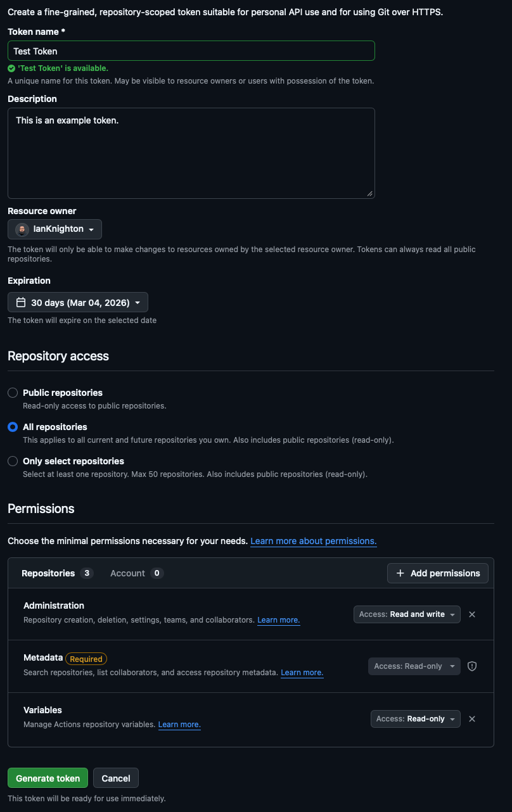Viewport: 512px width, 812px height.
Task: Click the green checkmark availability icon
Action: coord(11,68)
